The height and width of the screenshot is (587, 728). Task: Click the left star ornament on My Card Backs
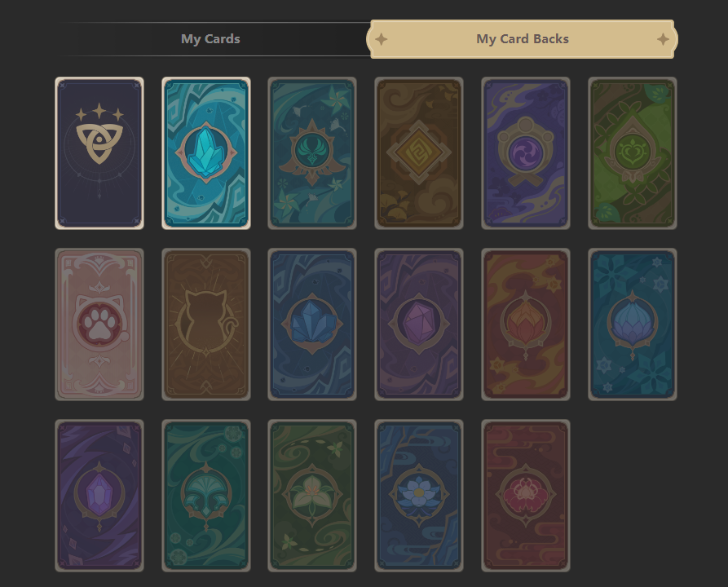click(382, 39)
